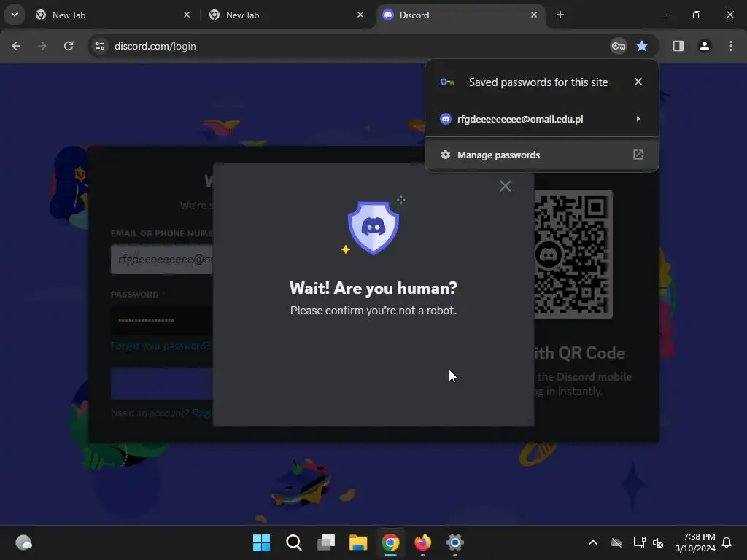This screenshot has height=560, width=747.
Task: Close the second New Tab
Action: tap(360, 15)
